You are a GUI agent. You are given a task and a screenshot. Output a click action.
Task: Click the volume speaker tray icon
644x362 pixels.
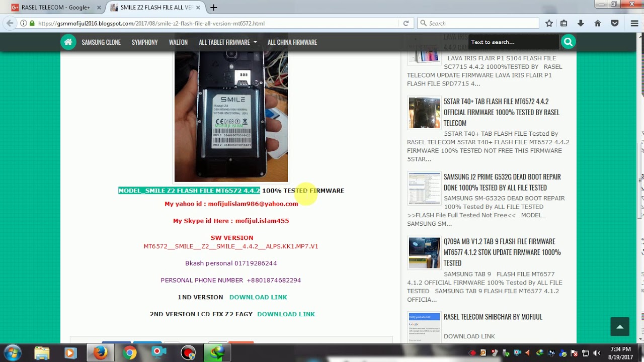pos(597,353)
